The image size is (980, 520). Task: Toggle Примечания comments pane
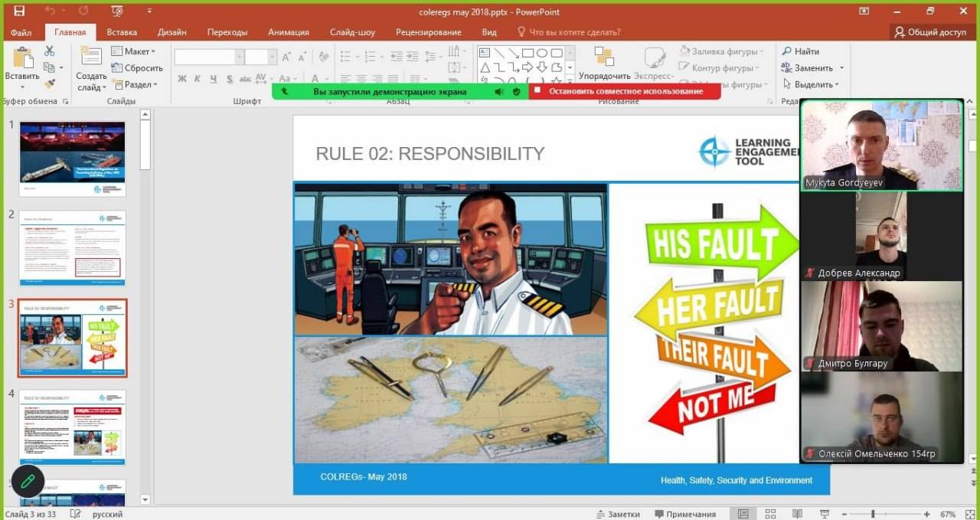pyautogui.click(x=685, y=514)
